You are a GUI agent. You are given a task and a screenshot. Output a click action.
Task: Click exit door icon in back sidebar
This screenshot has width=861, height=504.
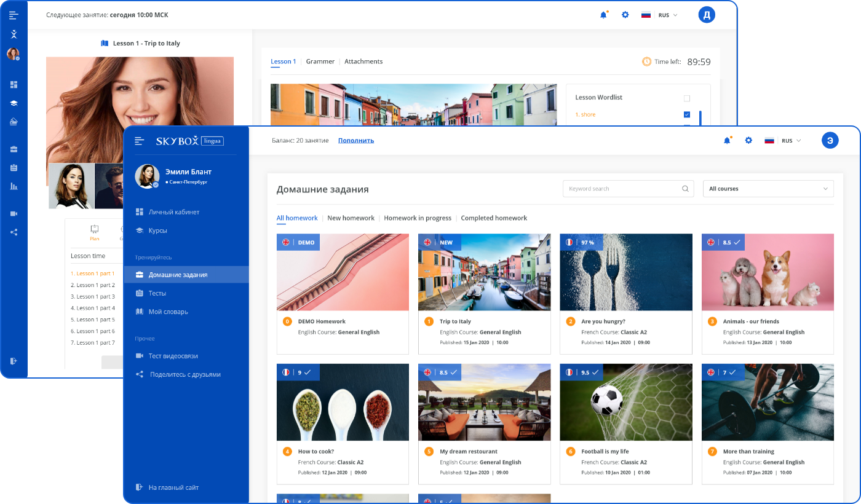[x=14, y=361]
